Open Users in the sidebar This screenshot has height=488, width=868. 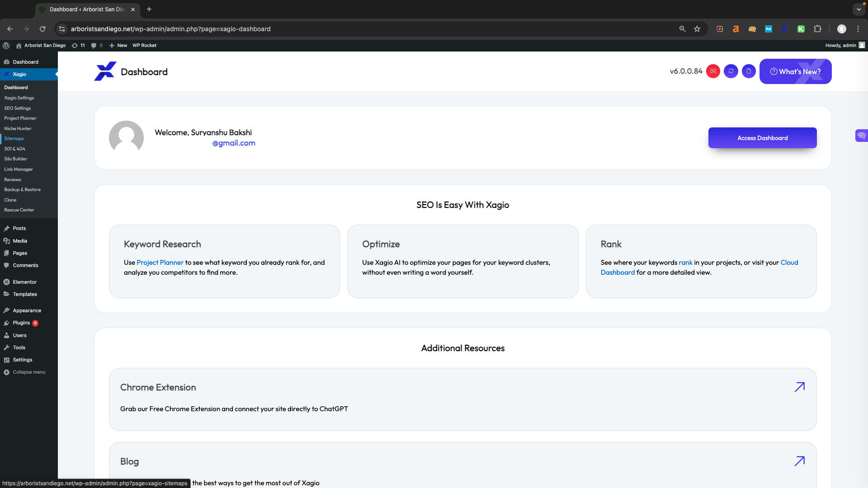[29, 335]
